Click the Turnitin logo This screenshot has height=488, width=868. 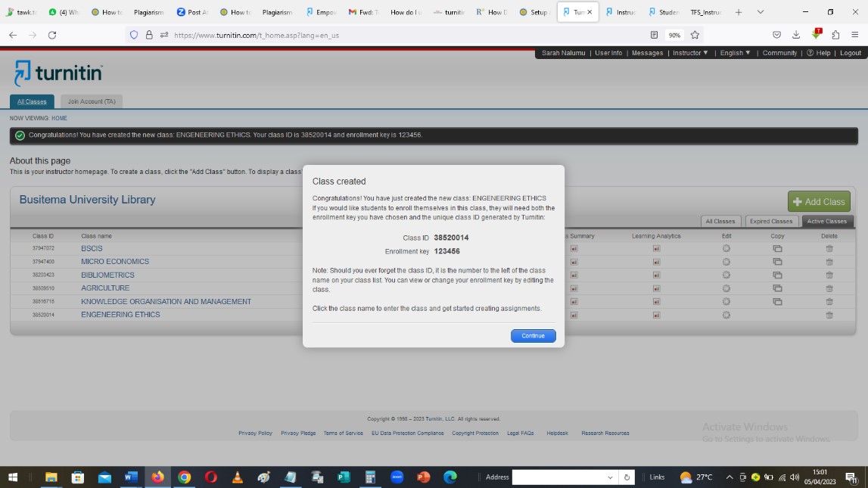58,73
